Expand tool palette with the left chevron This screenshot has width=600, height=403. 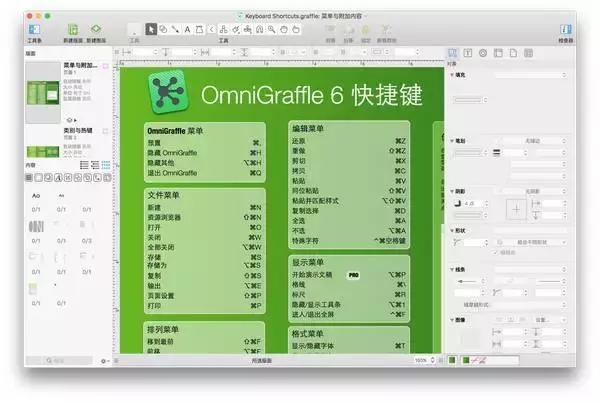coord(212,29)
